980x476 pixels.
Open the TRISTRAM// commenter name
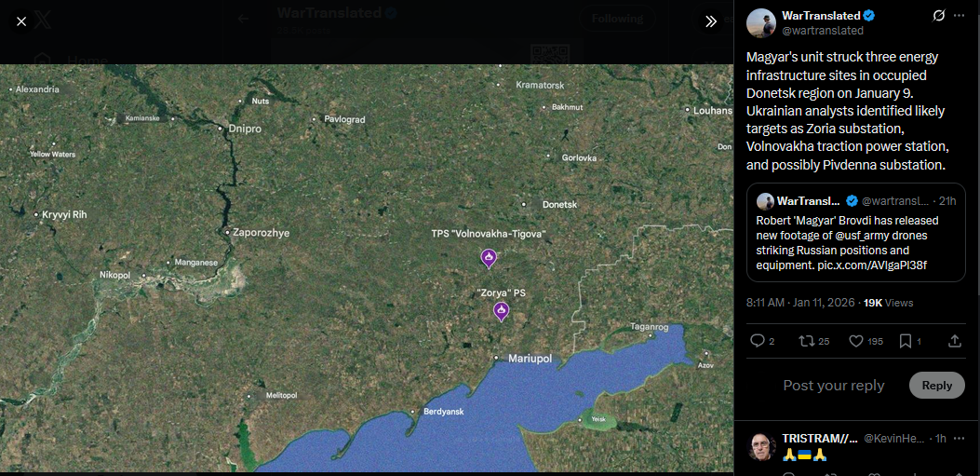coord(819,439)
